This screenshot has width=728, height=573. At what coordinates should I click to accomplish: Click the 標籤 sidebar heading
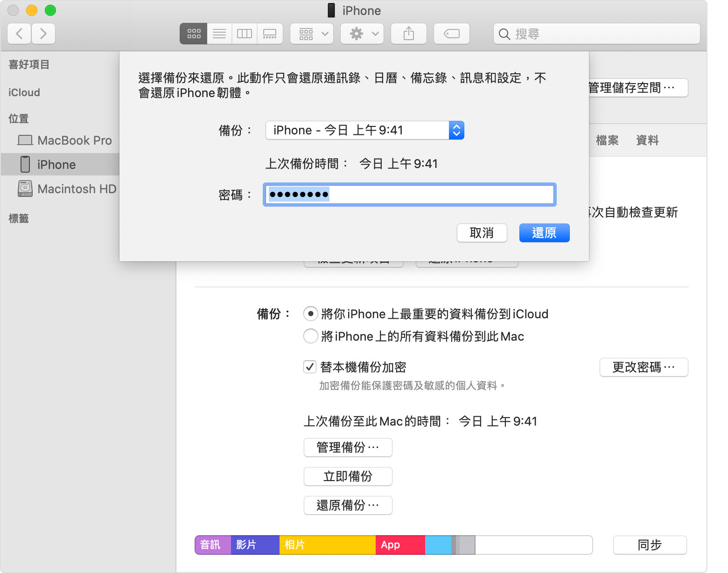click(x=19, y=218)
